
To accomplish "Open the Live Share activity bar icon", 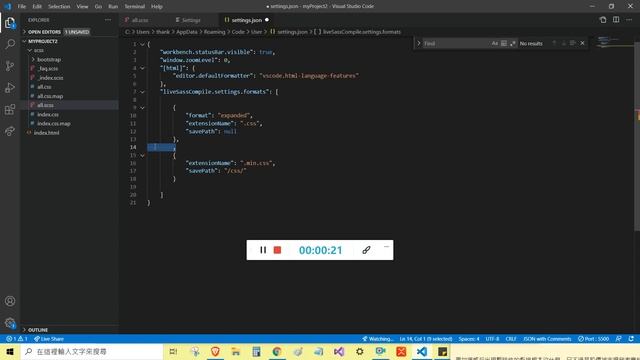I will (x=10, y=131).
